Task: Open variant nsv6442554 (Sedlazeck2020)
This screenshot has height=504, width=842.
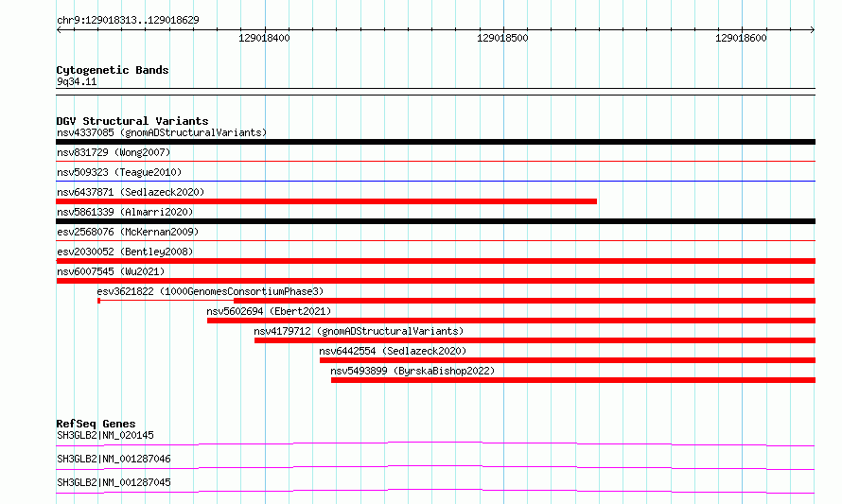Action: point(393,351)
